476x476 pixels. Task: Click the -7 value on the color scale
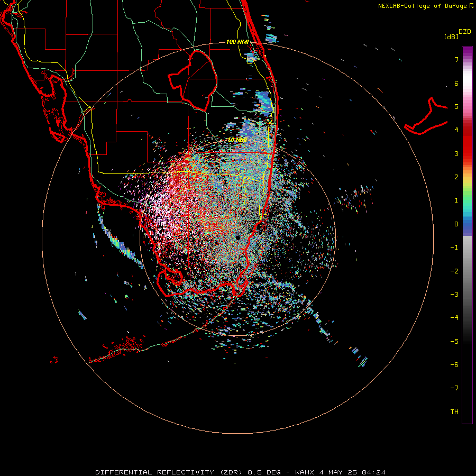pos(454,388)
